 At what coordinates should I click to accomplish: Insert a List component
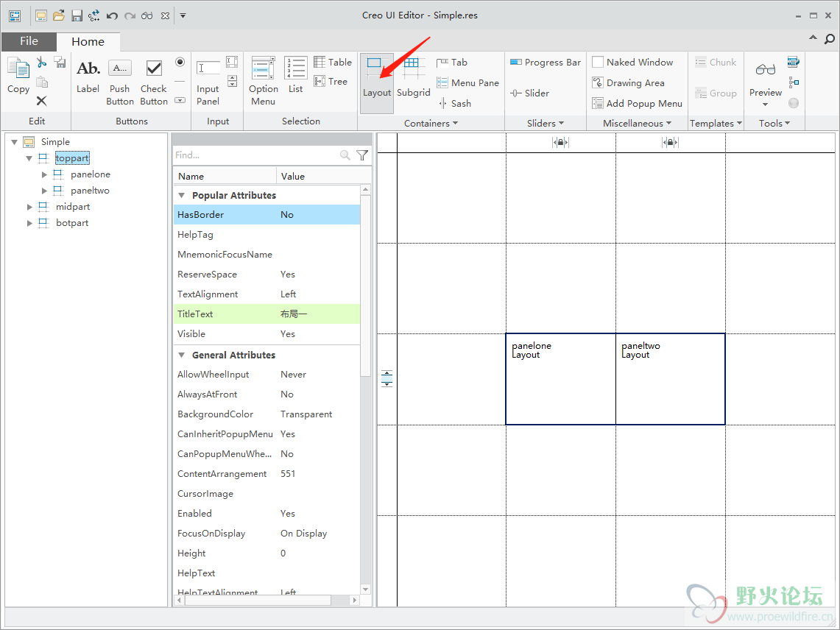pyautogui.click(x=296, y=75)
